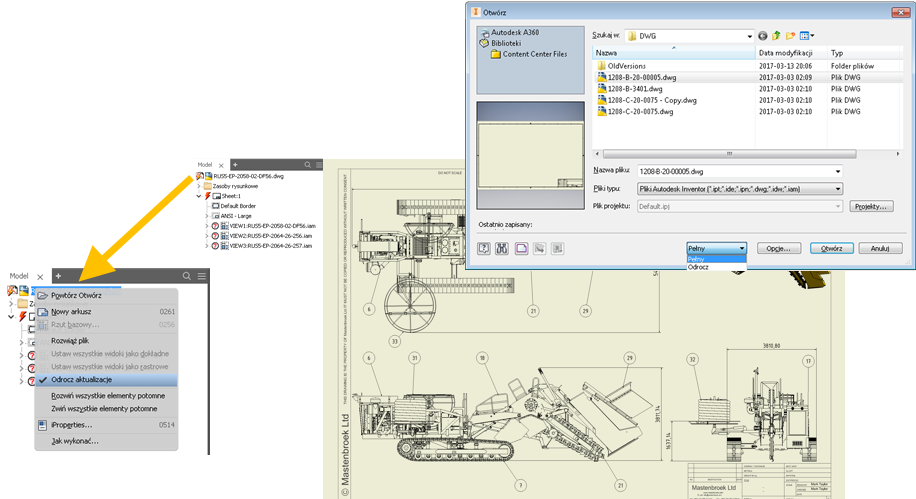Select VIEW2:RUSS-EP-2064-26-256.iam tree item
This screenshot has height=499, width=916.
270,236
